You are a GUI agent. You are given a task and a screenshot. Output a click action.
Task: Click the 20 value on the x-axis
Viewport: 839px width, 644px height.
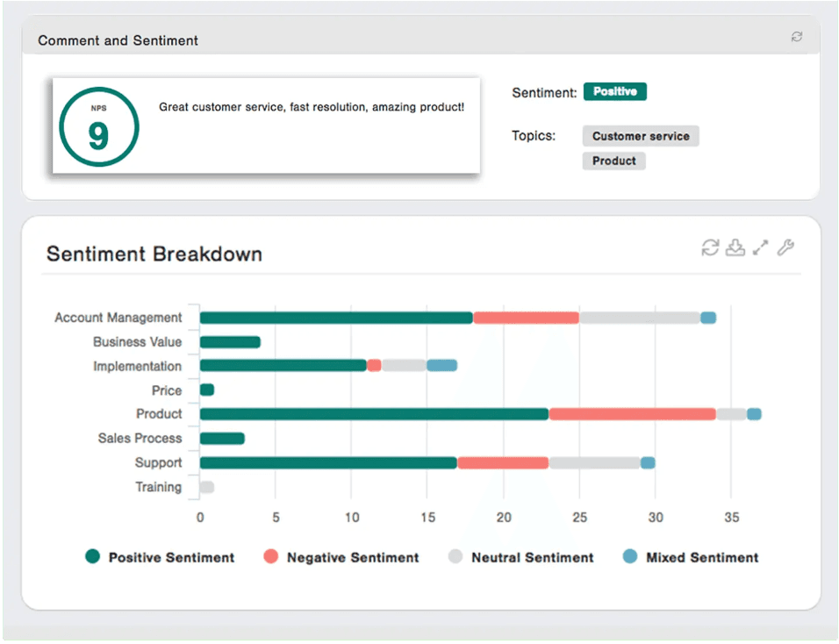(504, 518)
